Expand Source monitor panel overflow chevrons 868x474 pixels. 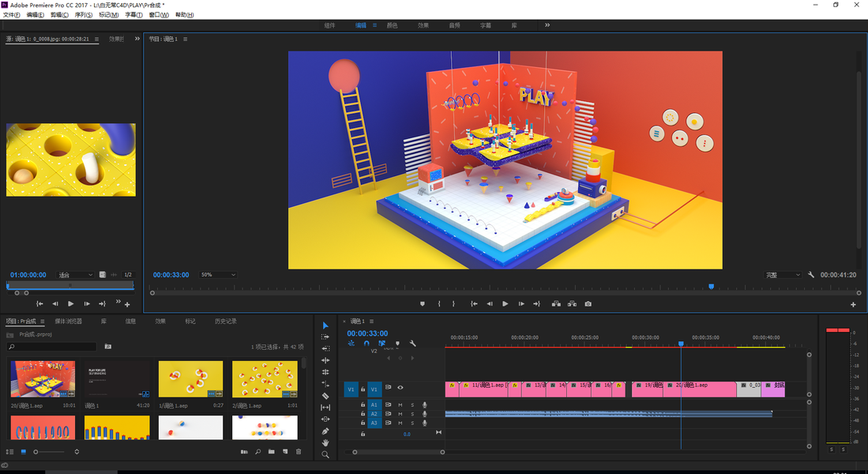pos(137,39)
